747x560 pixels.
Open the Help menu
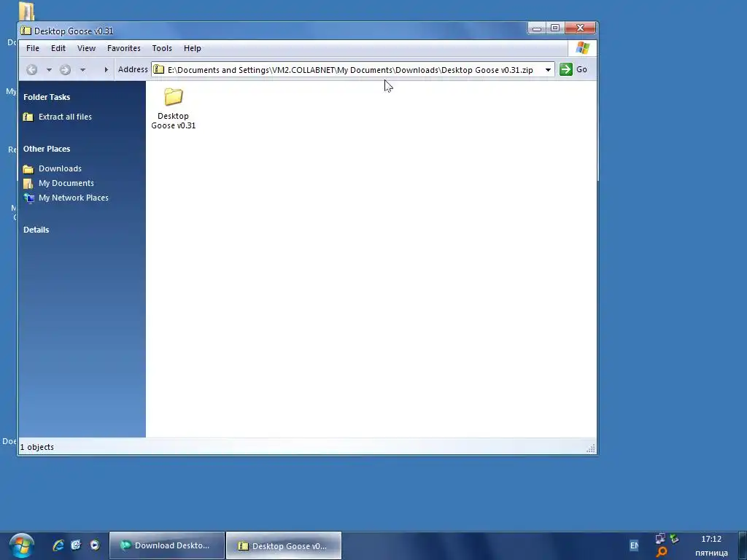pos(193,48)
